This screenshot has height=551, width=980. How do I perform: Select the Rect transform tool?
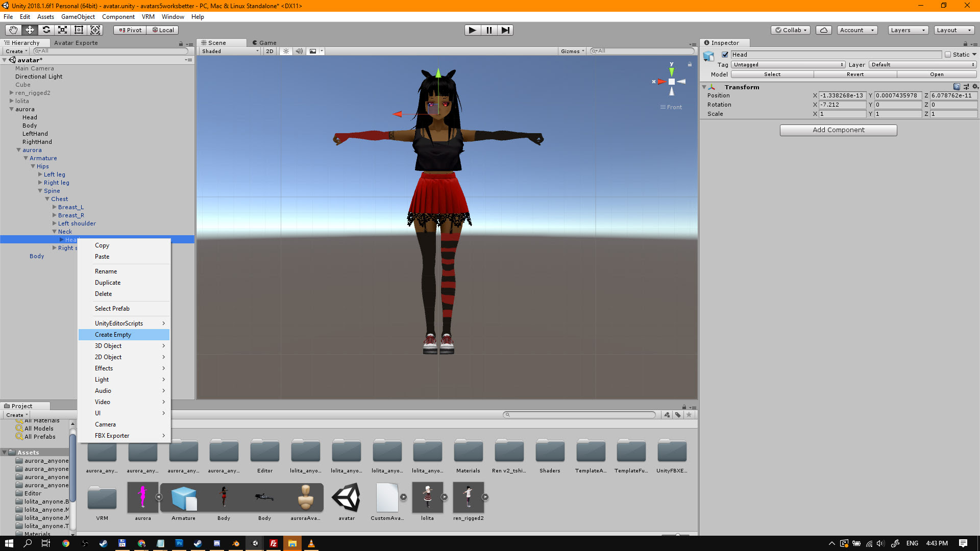click(x=79, y=30)
